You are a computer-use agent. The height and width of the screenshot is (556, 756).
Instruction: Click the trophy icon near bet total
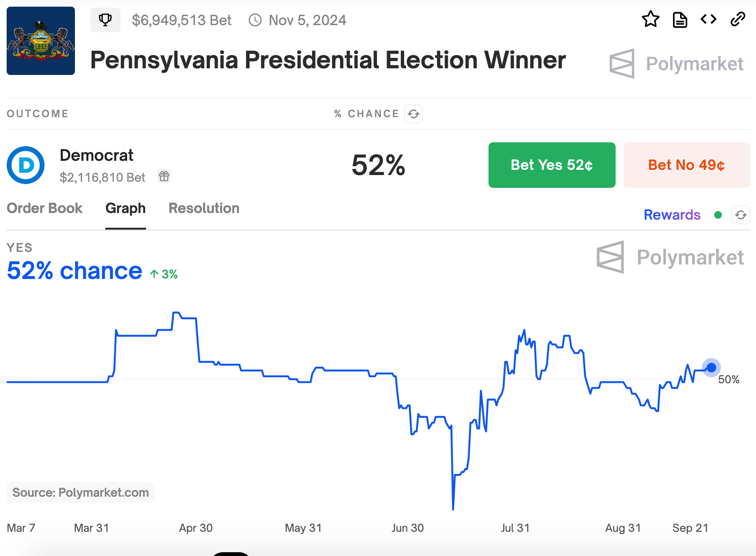(105, 19)
